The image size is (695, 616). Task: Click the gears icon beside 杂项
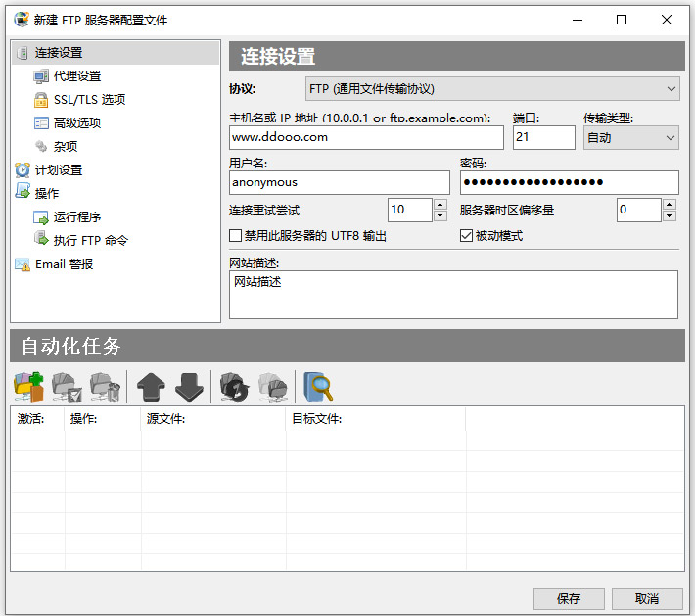(x=41, y=146)
